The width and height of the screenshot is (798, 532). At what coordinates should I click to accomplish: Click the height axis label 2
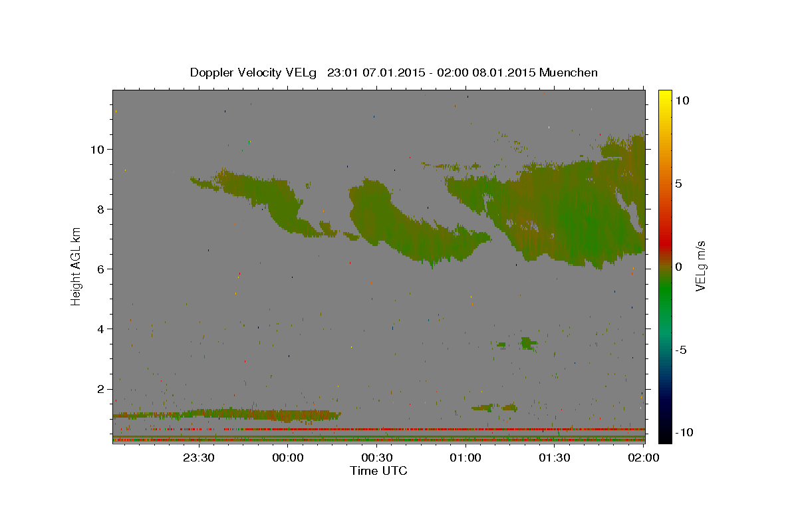pyautogui.click(x=100, y=388)
